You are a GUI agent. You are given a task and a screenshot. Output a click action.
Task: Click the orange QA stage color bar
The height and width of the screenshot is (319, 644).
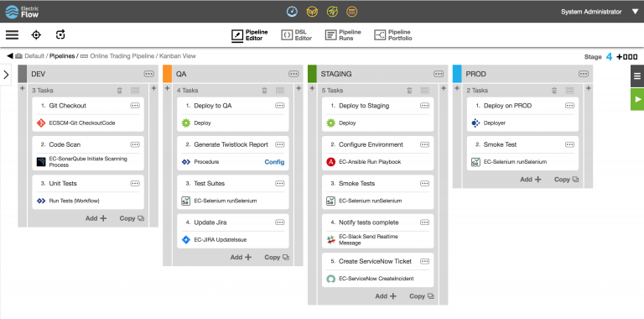click(x=167, y=74)
